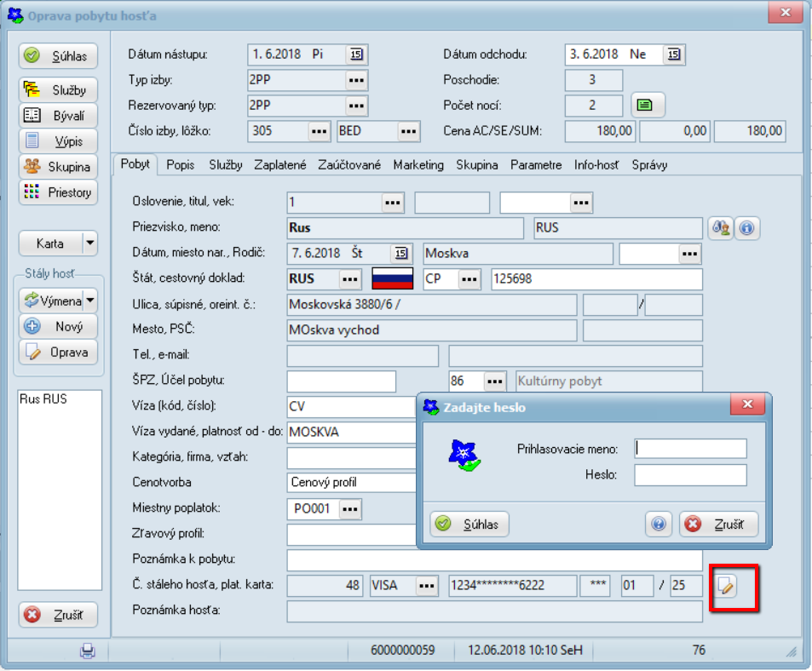Switch to the Zaplatené tab
This screenshot has width=812, height=671.
[279, 165]
